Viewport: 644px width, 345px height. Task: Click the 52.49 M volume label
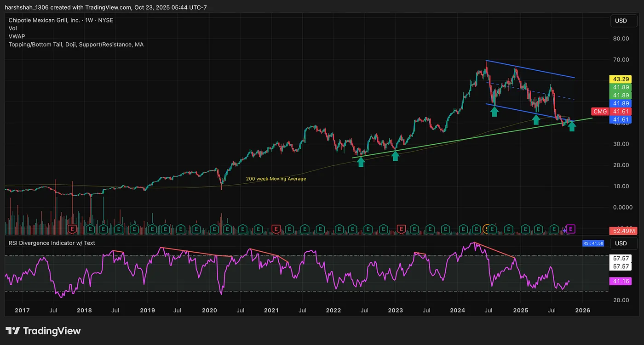pos(622,230)
